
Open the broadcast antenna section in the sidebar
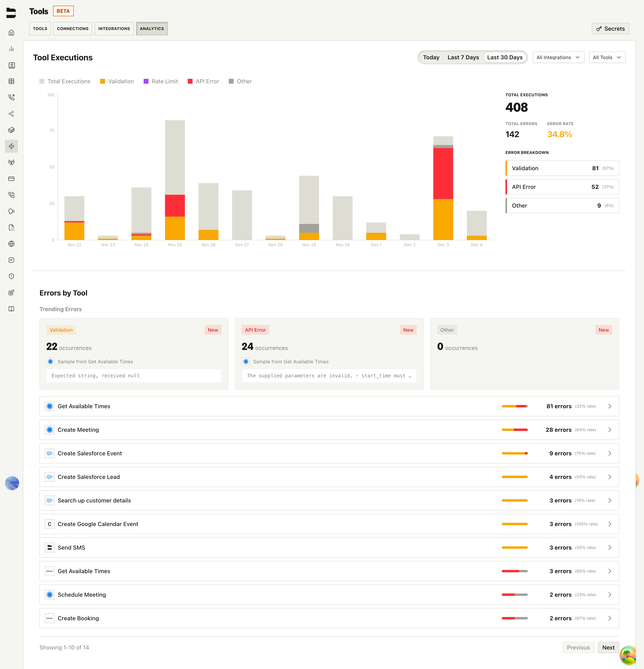(x=12, y=162)
